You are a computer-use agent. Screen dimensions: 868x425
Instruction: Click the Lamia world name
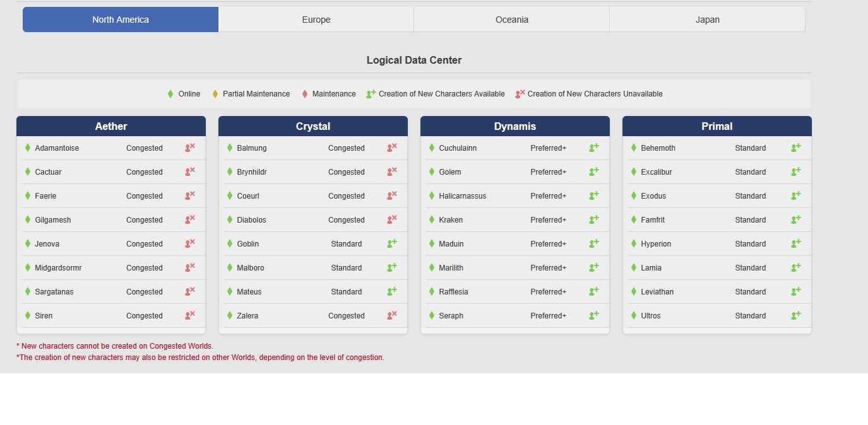coord(651,268)
